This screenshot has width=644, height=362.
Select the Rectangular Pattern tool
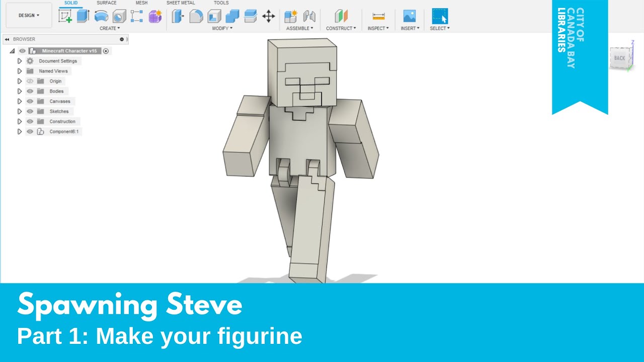pos(137,16)
